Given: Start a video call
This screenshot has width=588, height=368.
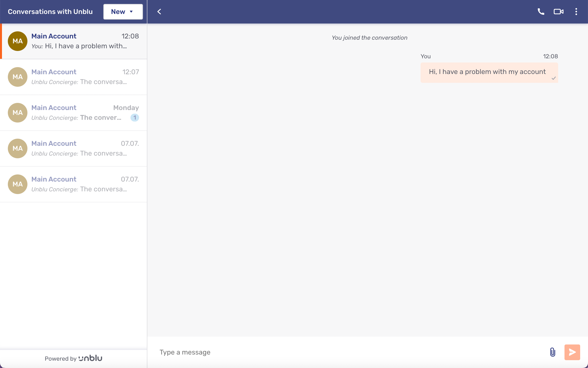Looking at the screenshot, I should pos(558,12).
